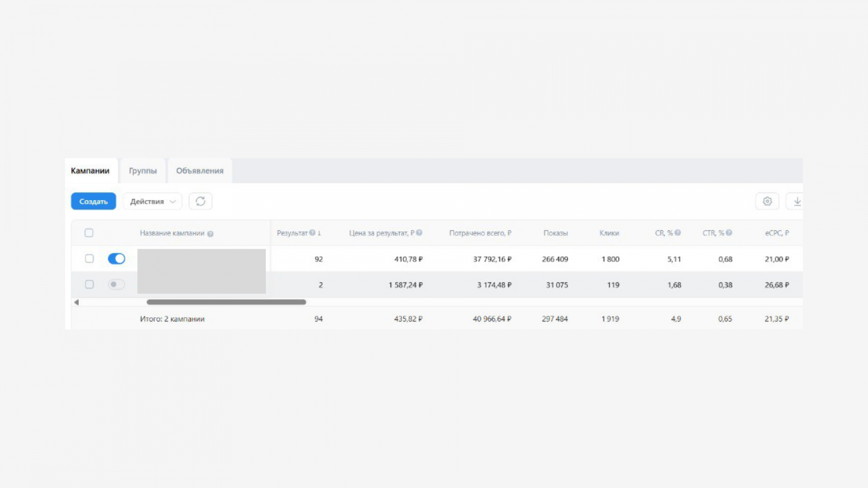Go to the Объявления tab

(200, 171)
